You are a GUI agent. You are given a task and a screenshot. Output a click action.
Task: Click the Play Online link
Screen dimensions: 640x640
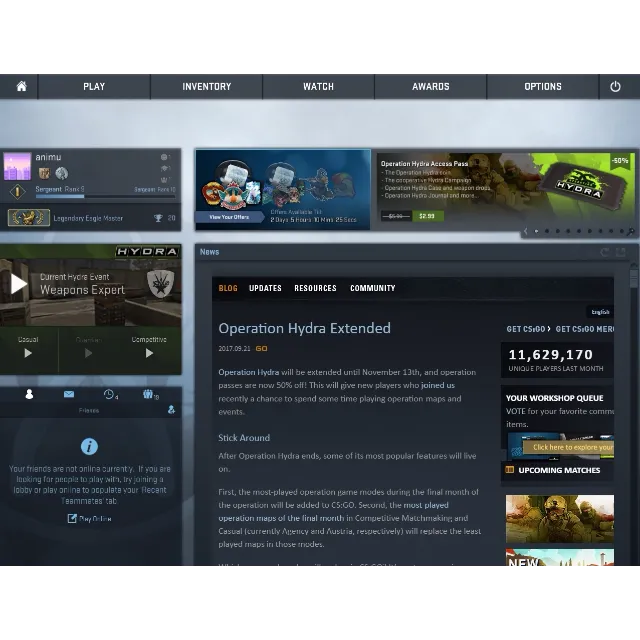(x=89, y=519)
